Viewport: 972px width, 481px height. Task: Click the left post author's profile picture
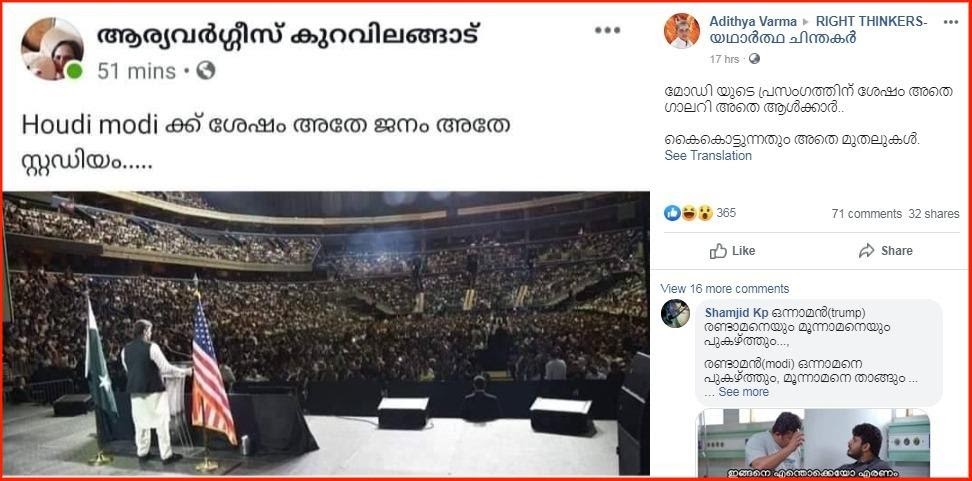[x=52, y=48]
